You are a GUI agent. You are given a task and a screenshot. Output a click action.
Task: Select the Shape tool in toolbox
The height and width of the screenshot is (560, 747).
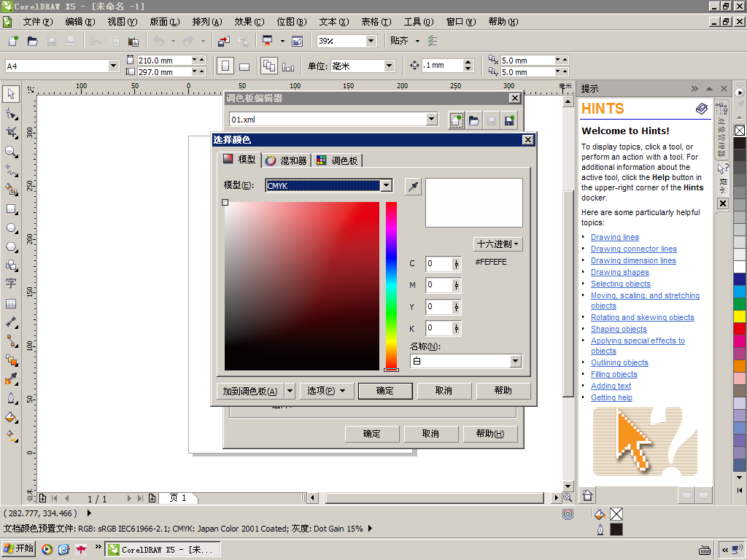point(11,113)
